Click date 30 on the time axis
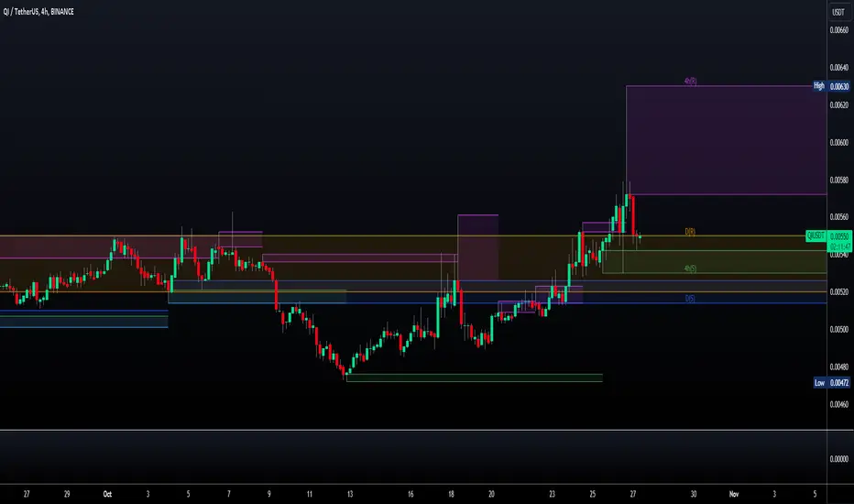 [694, 494]
